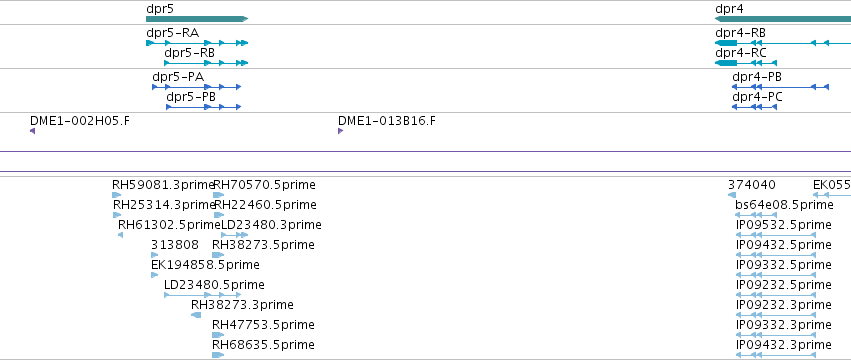Viewport: 851px width, 360px height.
Task: Open the RH59081.3prime EST label
Action: coord(163,185)
